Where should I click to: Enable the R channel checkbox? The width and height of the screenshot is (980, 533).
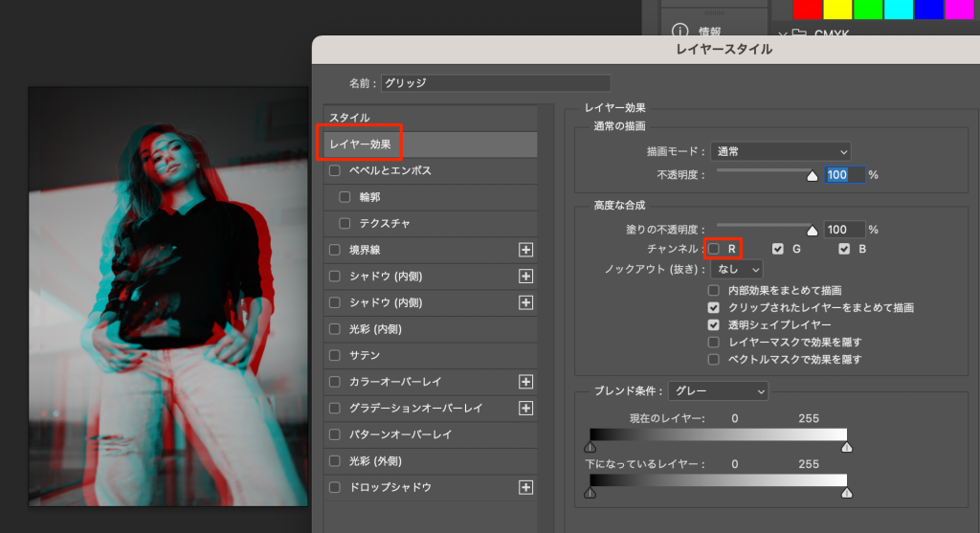(714, 249)
